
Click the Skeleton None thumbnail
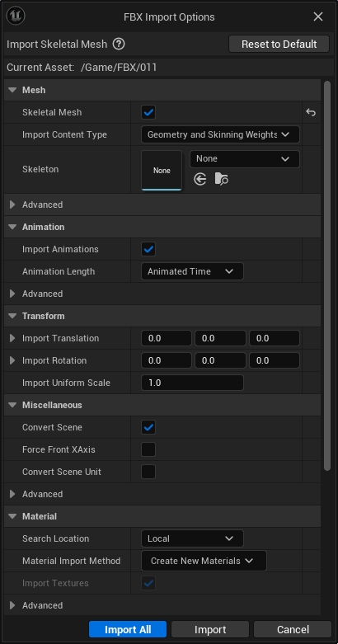162,171
